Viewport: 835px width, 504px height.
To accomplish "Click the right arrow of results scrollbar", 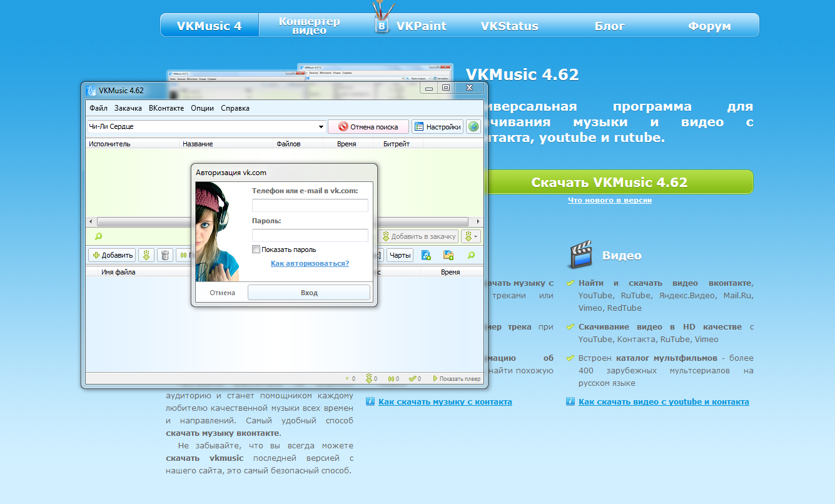I will coord(479,221).
